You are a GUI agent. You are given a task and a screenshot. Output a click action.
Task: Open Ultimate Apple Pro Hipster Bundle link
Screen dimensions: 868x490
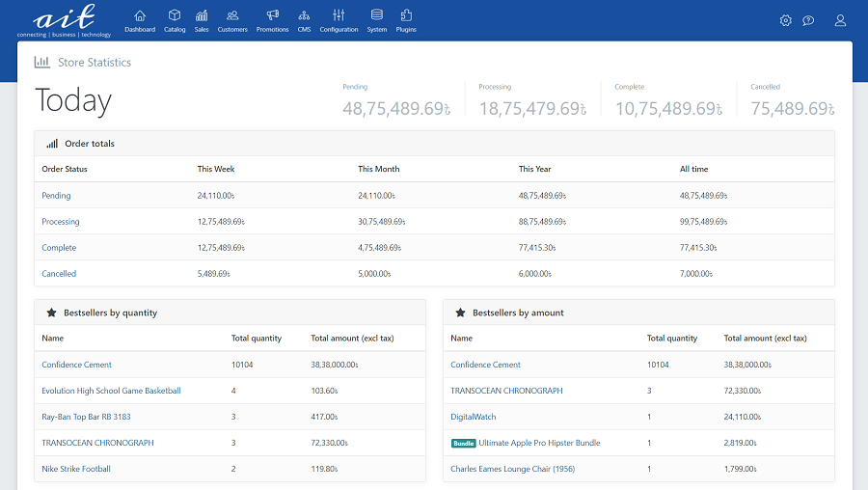[539, 443]
